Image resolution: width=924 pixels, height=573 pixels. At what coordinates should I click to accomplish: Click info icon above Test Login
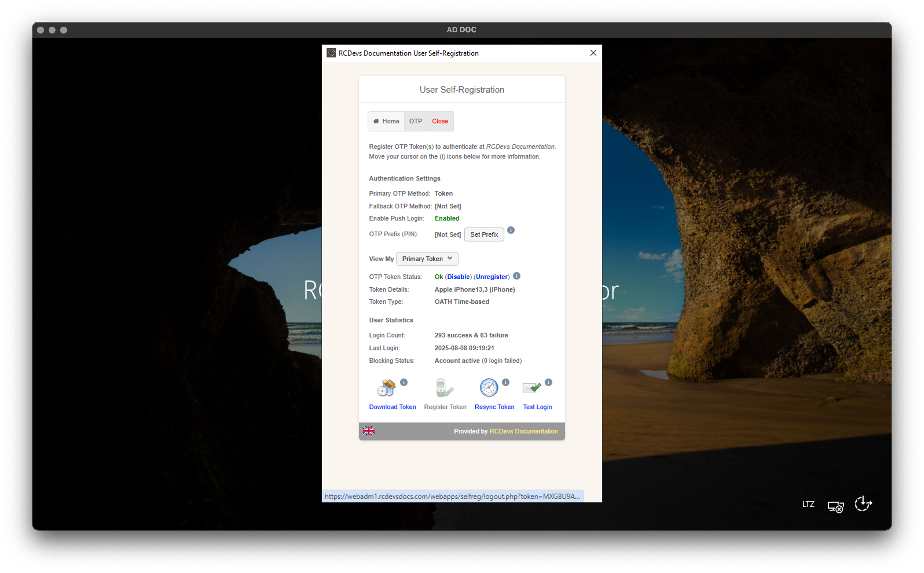coord(548,382)
